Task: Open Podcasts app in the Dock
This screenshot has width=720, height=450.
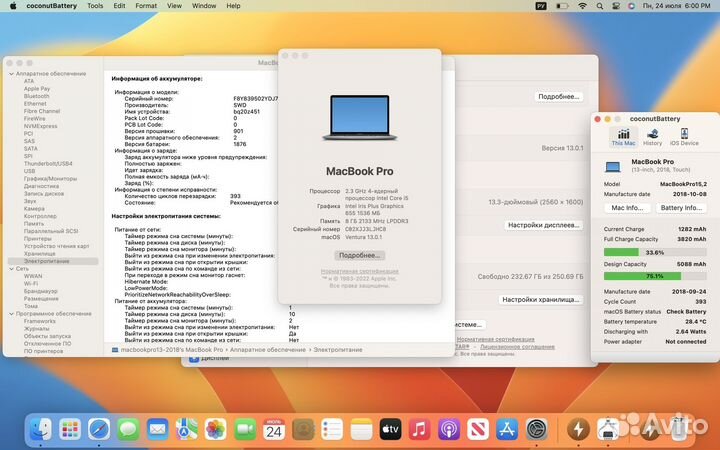Action: [449, 430]
